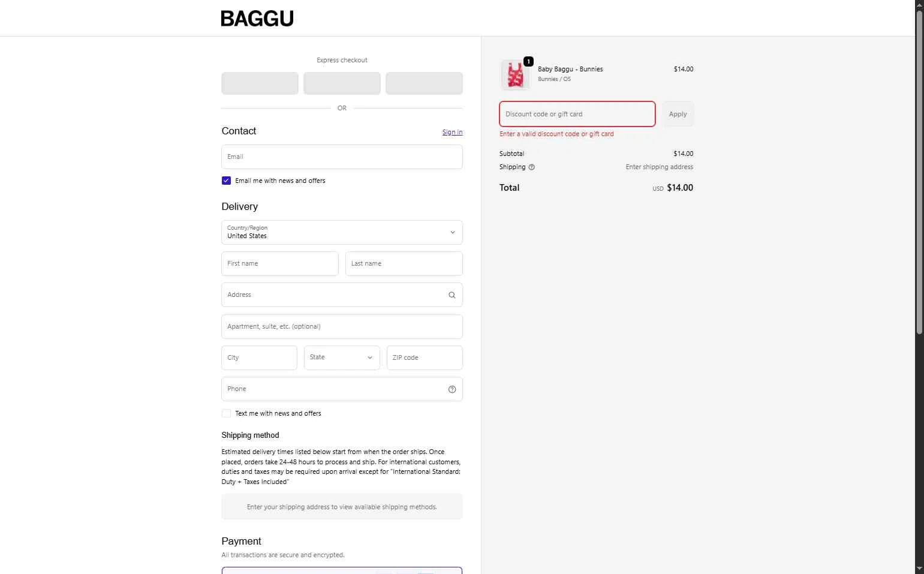The height and width of the screenshot is (574, 924).
Task: Click the Sign in link
Action: pyautogui.click(x=452, y=132)
